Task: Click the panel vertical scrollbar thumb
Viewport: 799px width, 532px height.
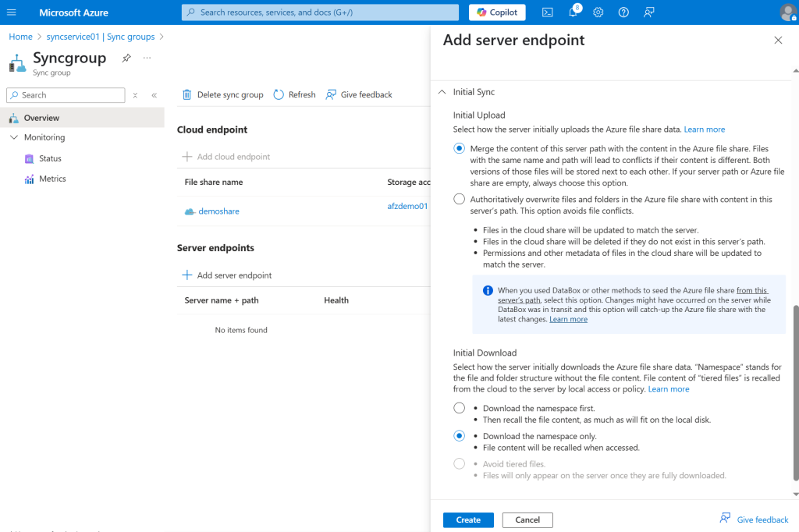Action: point(795,392)
